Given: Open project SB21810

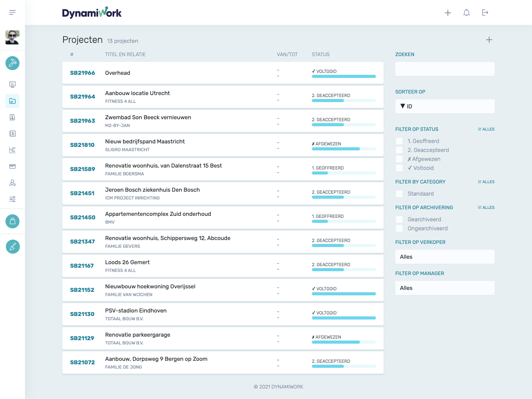Looking at the screenshot, I should point(223,145).
